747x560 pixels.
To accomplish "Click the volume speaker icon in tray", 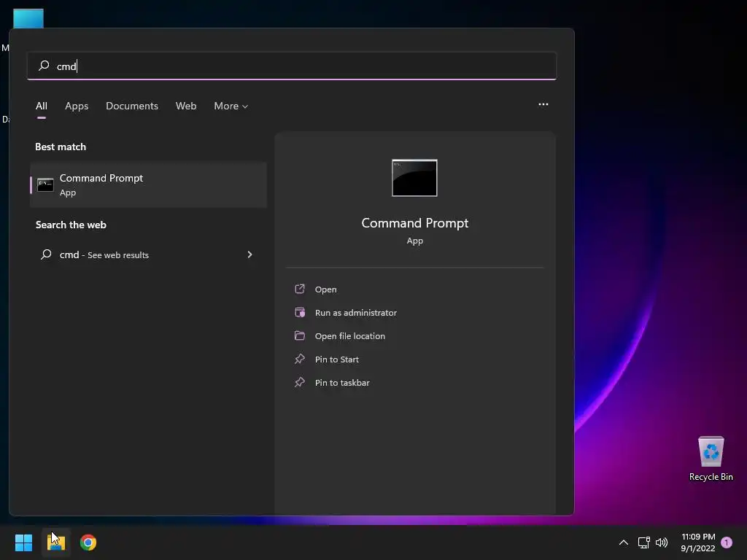I will point(662,542).
